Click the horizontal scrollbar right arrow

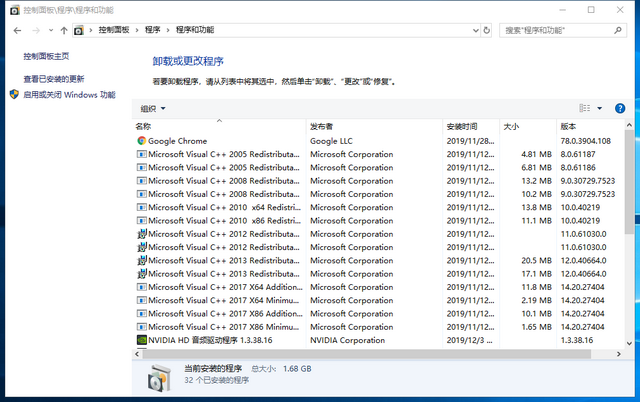click(x=619, y=354)
